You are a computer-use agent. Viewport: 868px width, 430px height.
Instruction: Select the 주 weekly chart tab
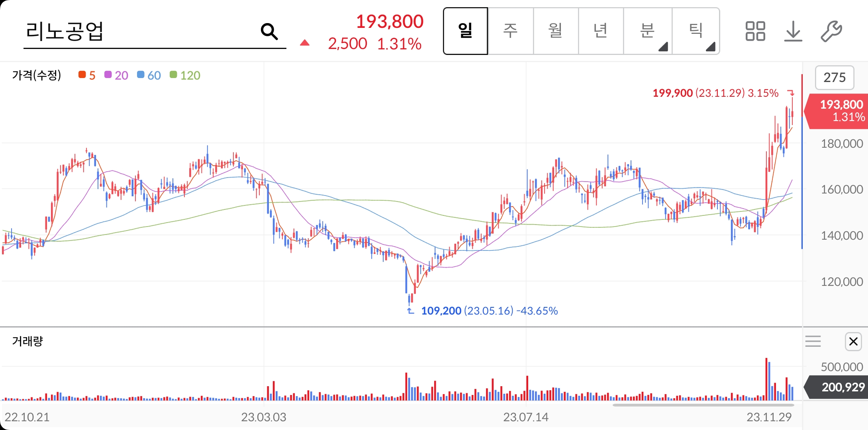click(x=510, y=31)
